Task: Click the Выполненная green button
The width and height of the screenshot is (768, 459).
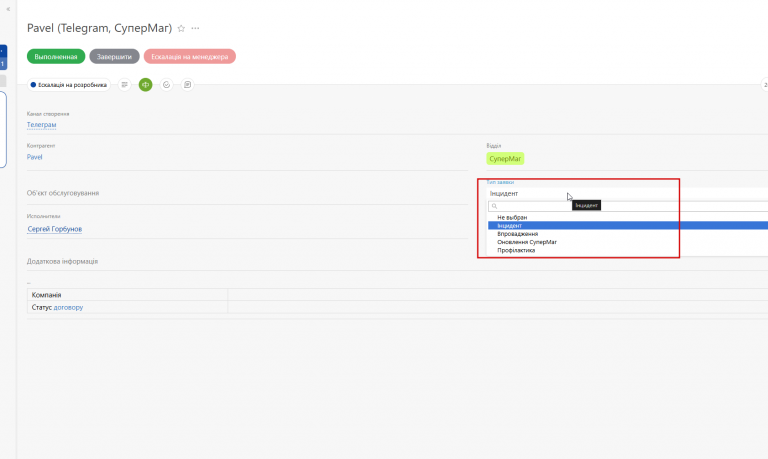Action: coord(56,57)
